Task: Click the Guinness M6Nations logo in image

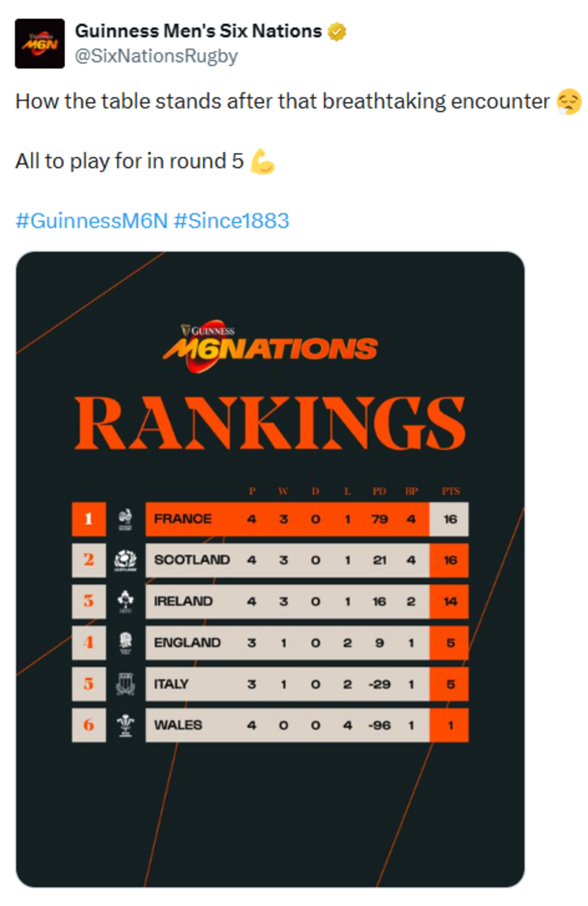Action: point(270,345)
